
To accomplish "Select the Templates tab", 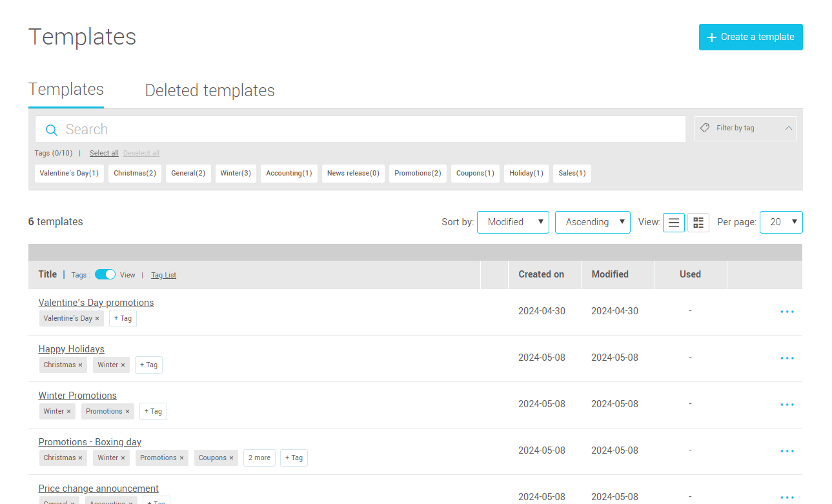I will click(66, 88).
